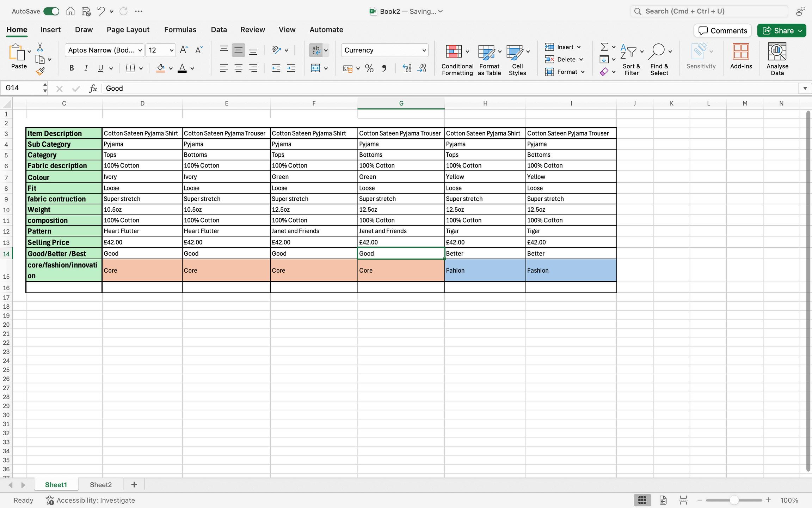The width and height of the screenshot is (812, 508).
Task: Apply Bold formatting button
Action: pos(72,68)
